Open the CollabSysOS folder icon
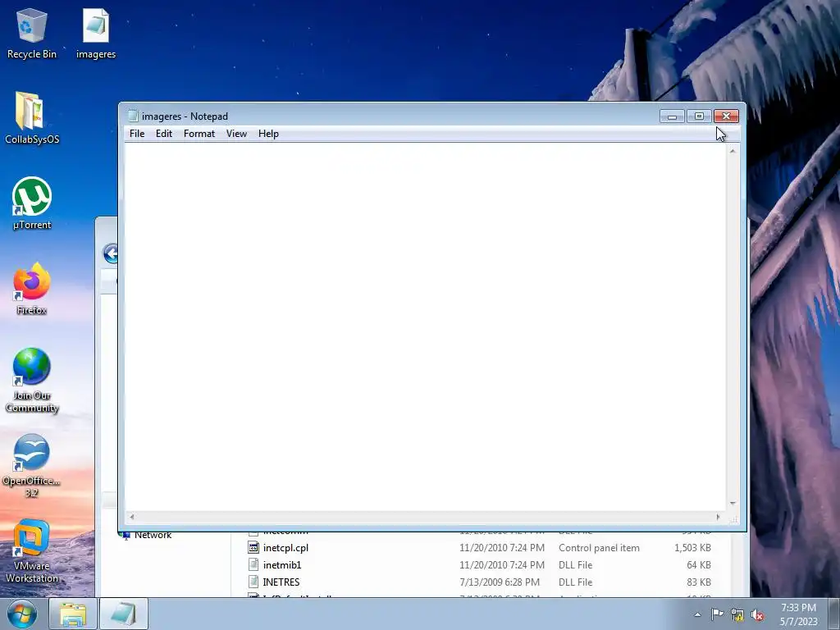 (x=32, y=118)
